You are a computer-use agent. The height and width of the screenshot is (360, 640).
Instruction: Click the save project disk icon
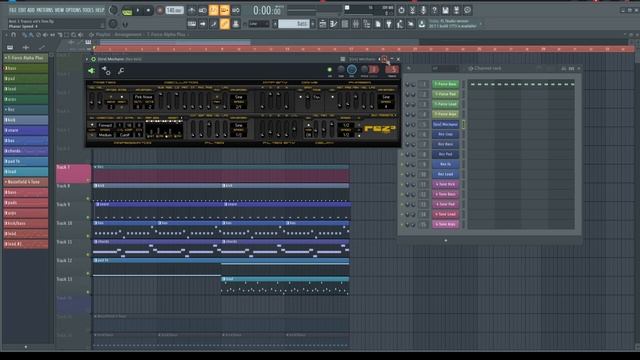(x=445, y=10)
